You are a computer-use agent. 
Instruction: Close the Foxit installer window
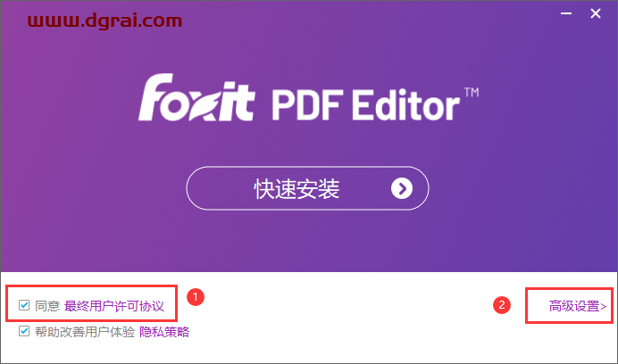[596, 13]
